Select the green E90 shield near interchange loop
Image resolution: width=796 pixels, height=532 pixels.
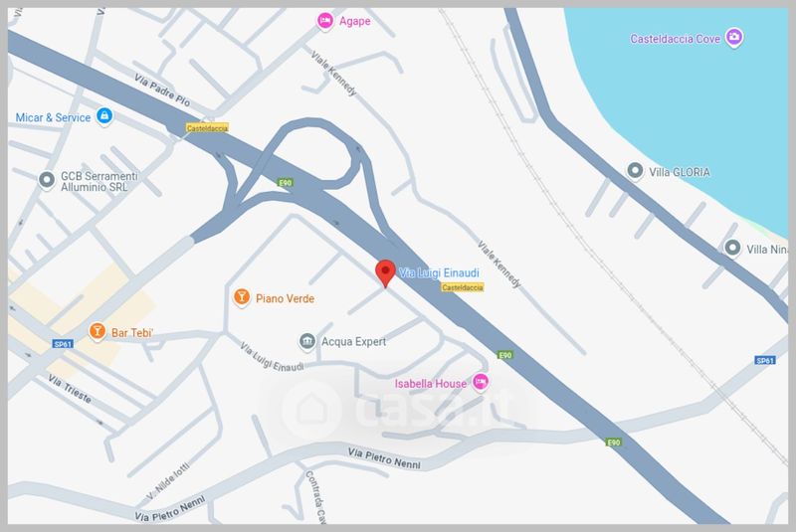[x=286, y=183]
